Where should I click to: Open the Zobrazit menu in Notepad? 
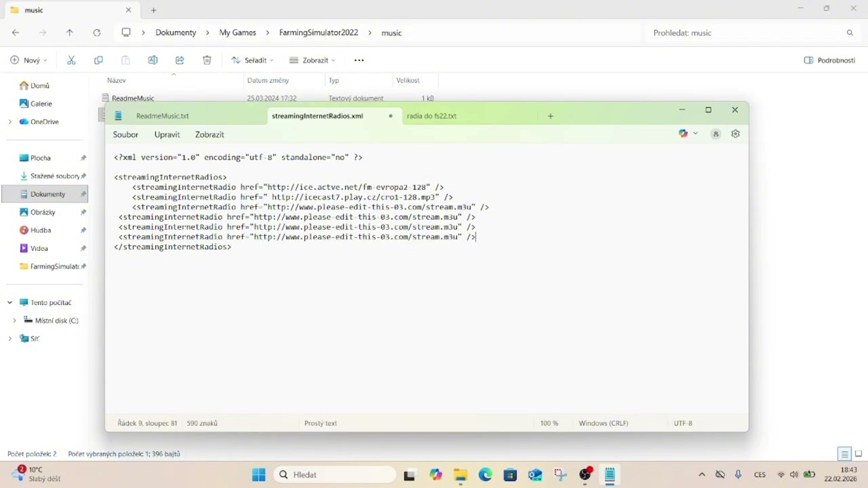tap(210, 135)
